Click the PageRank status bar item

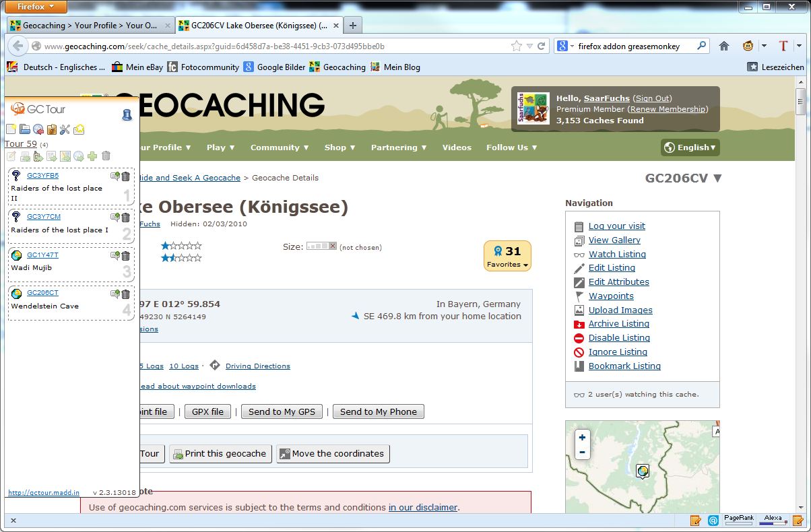click(x=739, y=520)
